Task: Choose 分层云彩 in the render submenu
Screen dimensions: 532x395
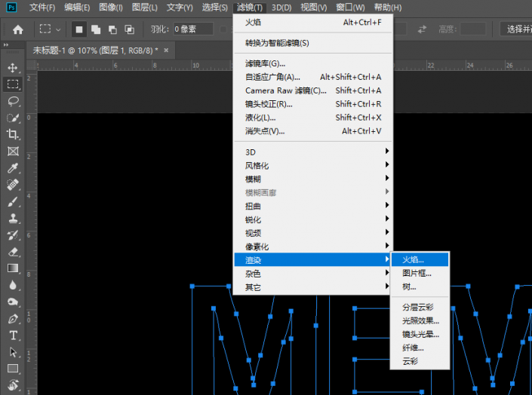Action: click(x=420, y=308)
